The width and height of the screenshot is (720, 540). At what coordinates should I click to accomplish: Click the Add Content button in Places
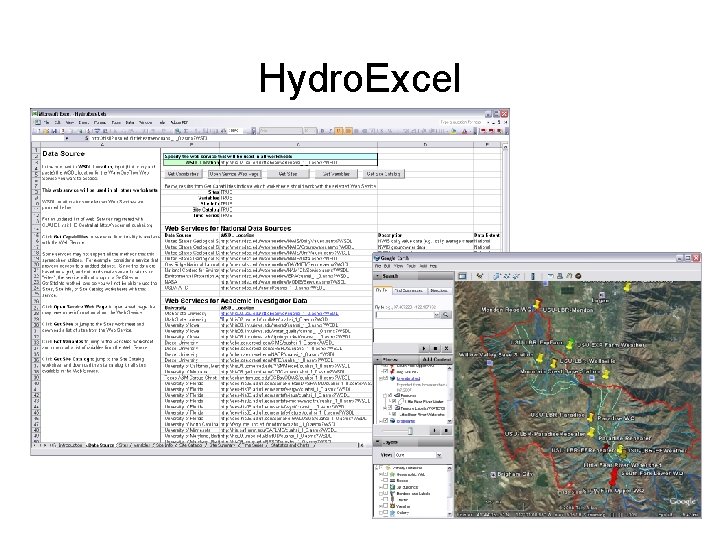[x=437, y=360]
